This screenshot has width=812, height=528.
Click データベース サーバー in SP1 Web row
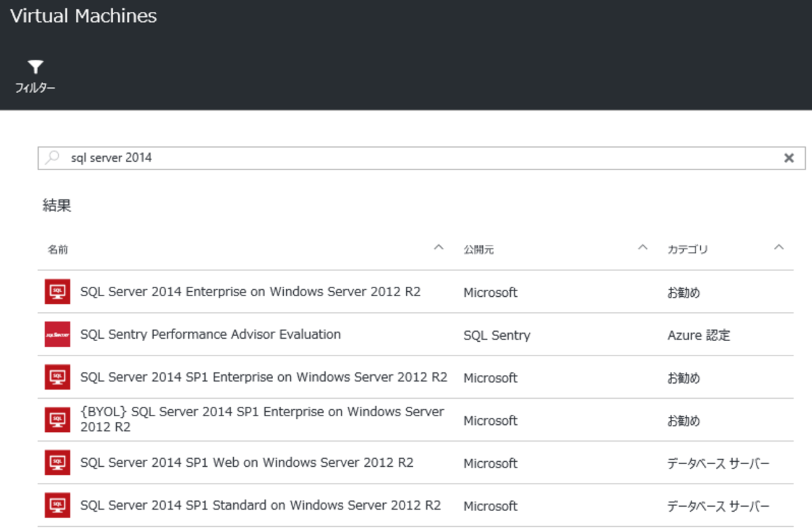click(x=718, y=463)
